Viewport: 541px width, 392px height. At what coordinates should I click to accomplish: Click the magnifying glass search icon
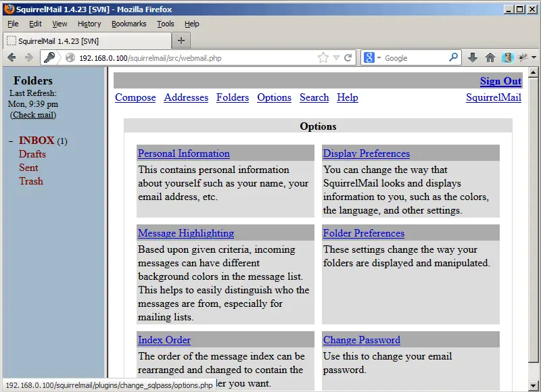click(453, 57)
